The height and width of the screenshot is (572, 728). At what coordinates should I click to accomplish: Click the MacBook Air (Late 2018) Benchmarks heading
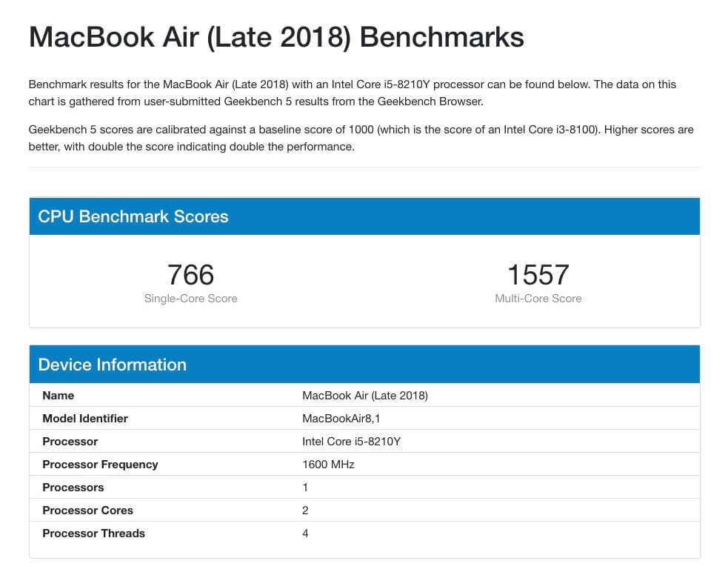point(276,37)
